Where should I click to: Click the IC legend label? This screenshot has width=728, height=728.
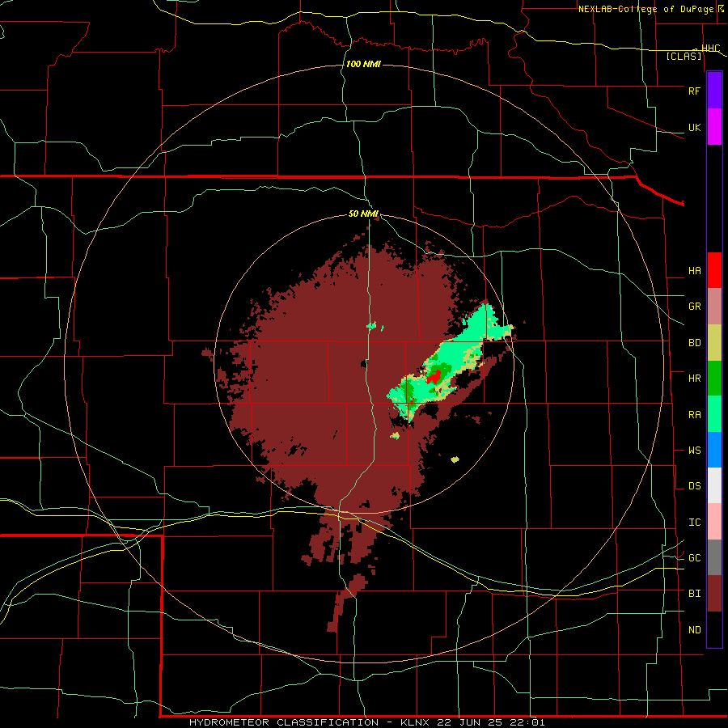(694, 523)
